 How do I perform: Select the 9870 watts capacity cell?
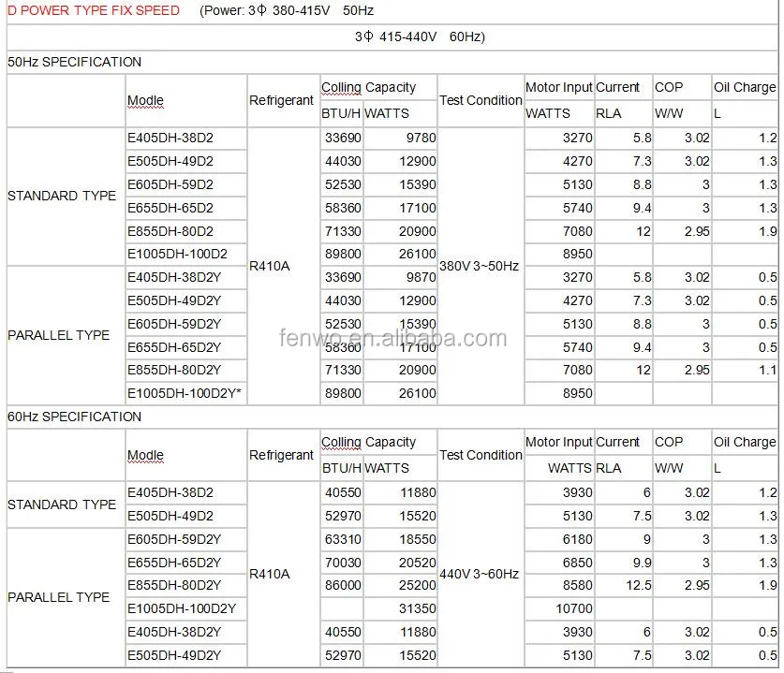point(418,277)
